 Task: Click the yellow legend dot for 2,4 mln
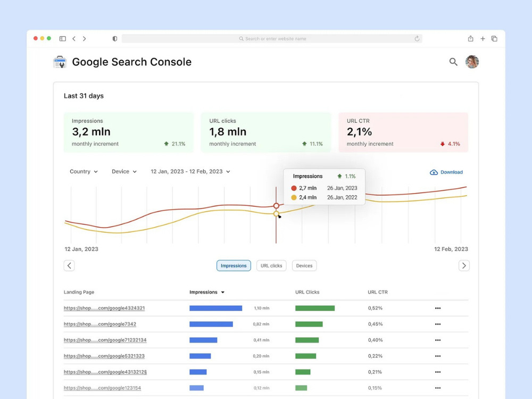click(294, 197)
